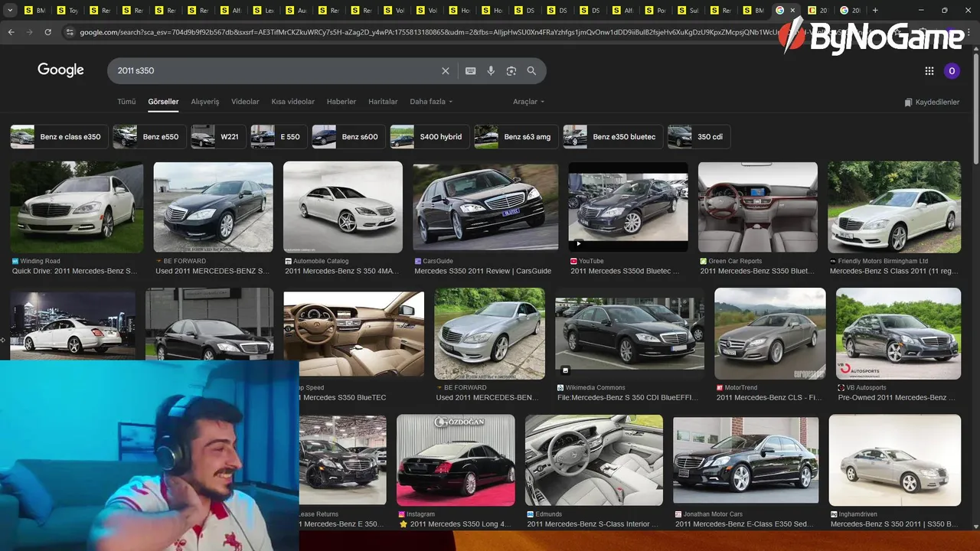Open the CarsGuide black Mercedes image
This screenshot has width=980, height=551.
pos(485,207)
